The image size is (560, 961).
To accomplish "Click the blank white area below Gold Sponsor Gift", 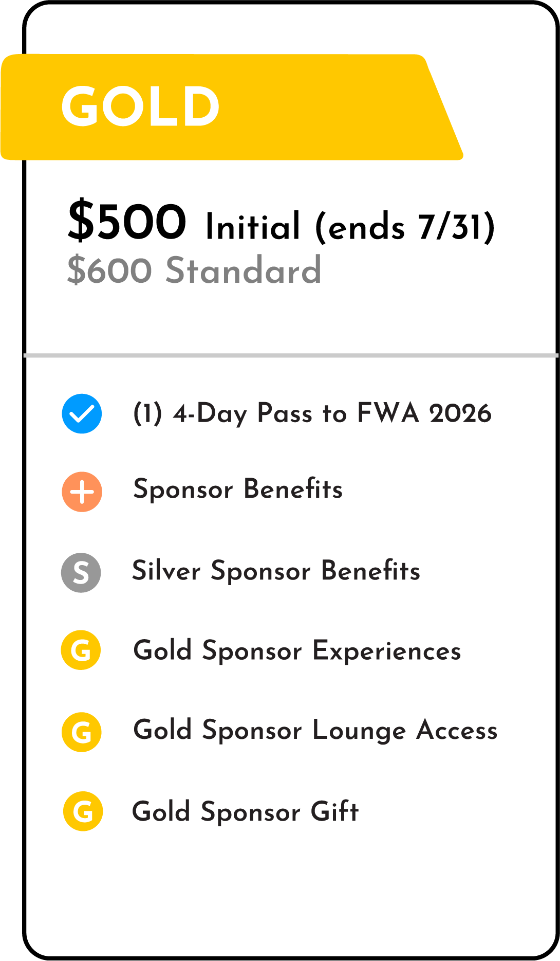I will click(x=290, y=890).
